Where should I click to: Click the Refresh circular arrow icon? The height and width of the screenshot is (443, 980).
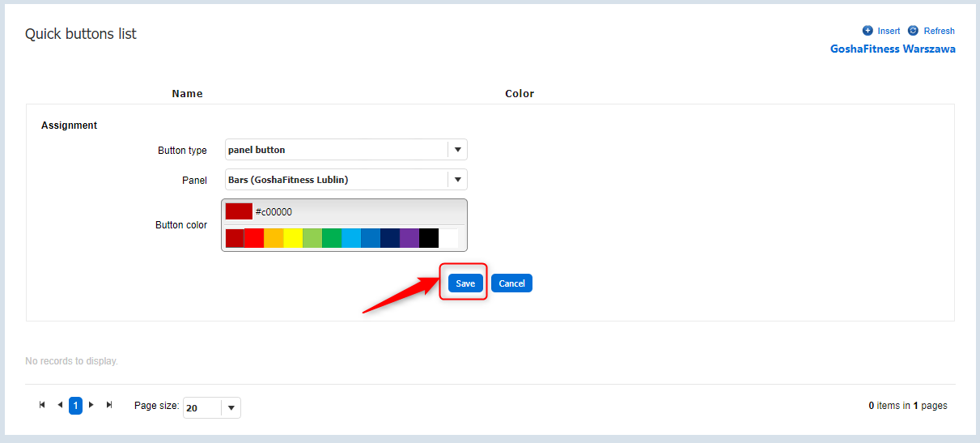[913, 31]
